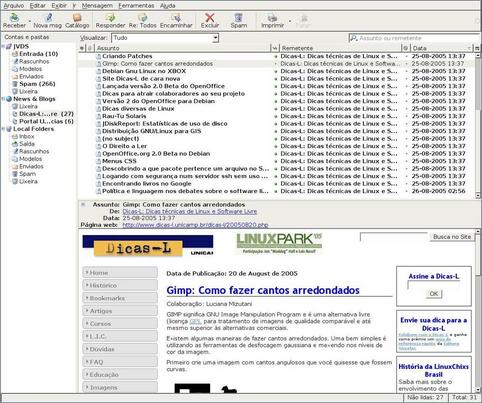Toggle read status of 'Site Dicas-L de cara nova'
Image resolution: width=482 pixels, height=403 pixels.
276,79
